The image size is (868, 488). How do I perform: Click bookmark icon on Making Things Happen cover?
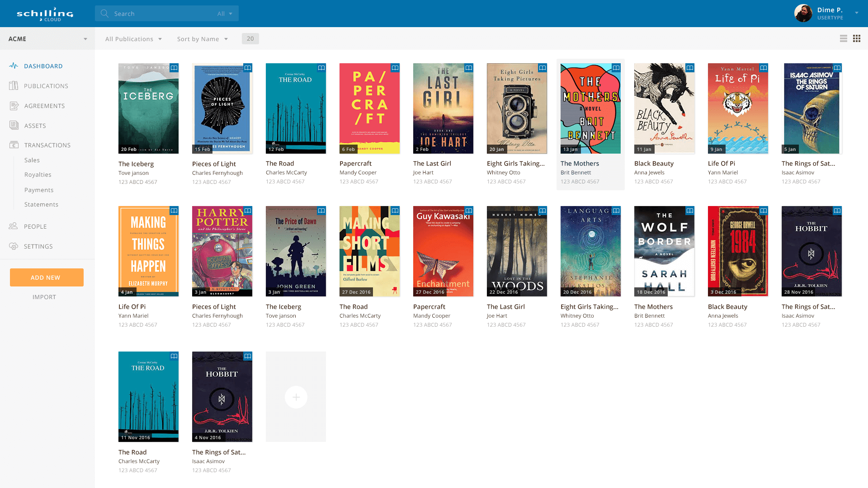(174, 211)
